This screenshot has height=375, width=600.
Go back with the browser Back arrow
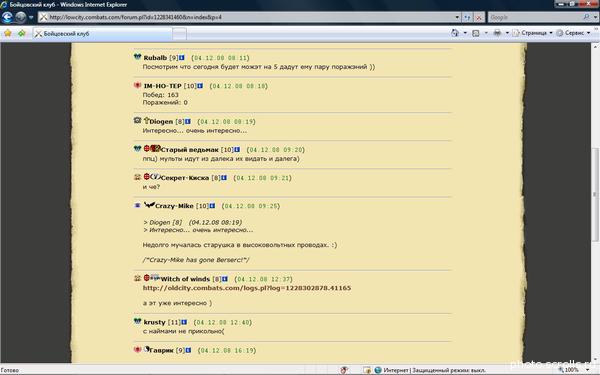(x=7, y=17)
